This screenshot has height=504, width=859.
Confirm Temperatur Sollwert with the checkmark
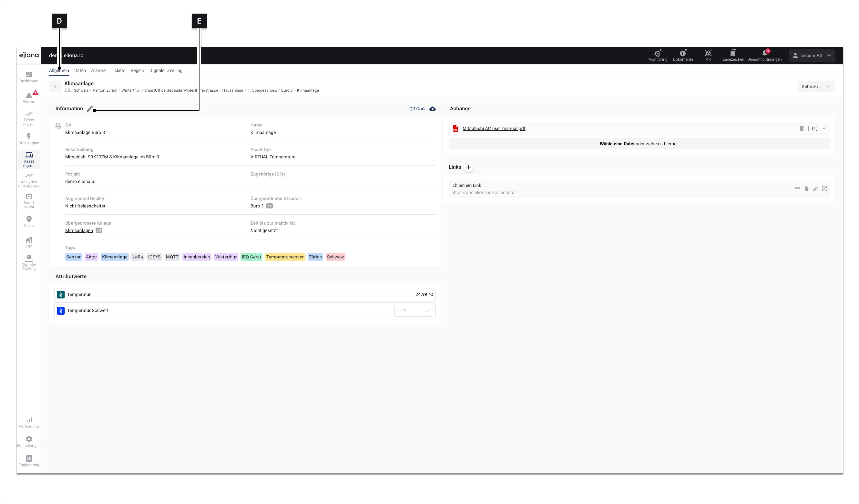(427, 311)
